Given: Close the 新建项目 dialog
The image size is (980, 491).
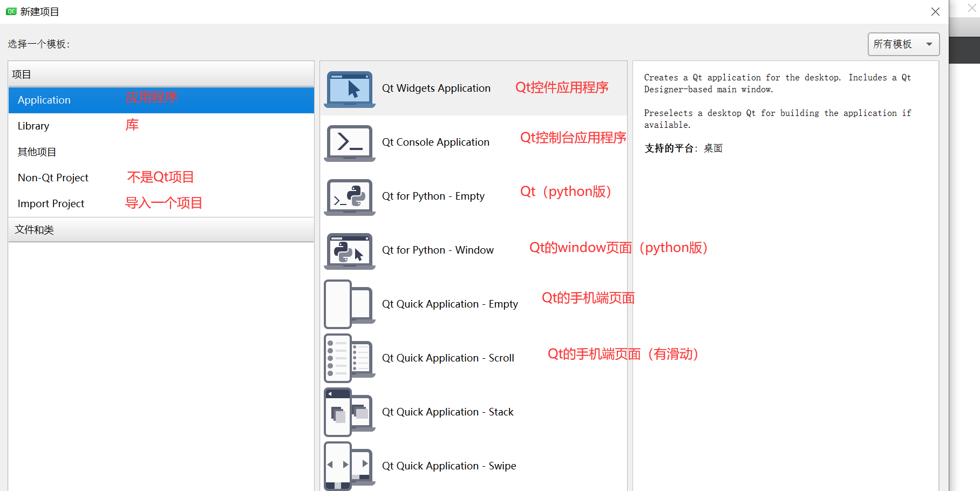Looking at the screenshot, I should click(935, 12).
